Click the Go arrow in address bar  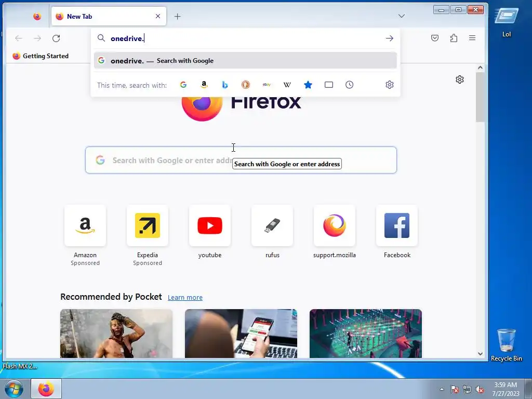[390, 38]
